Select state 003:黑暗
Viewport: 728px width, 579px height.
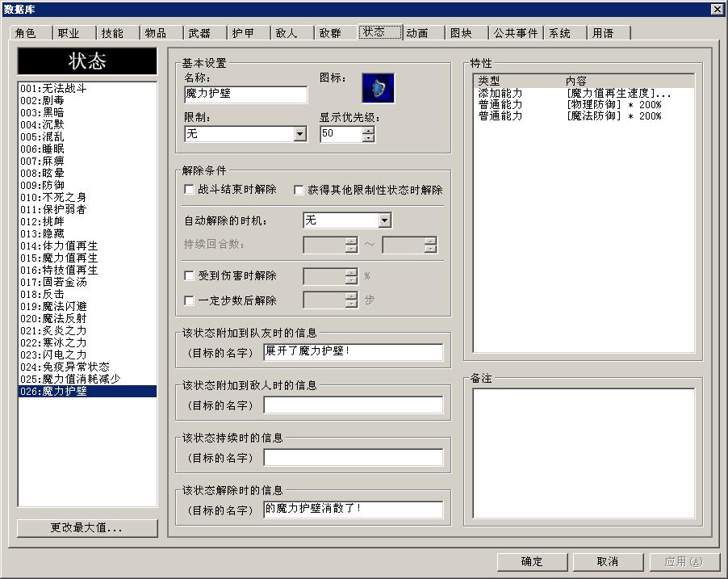(x=87, y=112)
